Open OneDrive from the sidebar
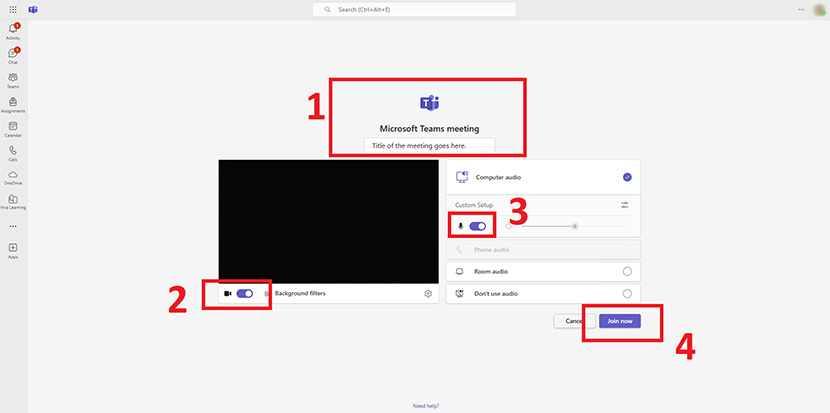This screenshot has height=413, width=830. 13,176
